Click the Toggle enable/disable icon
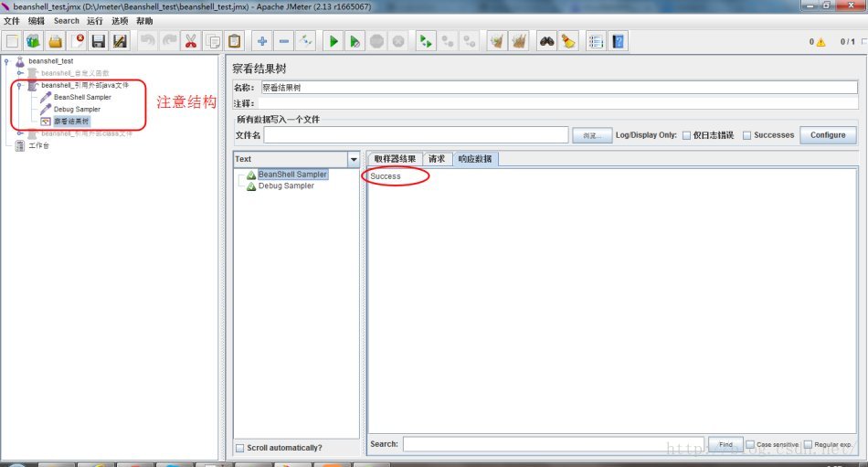Viewport: 868px width, 467px height. (x=305, y=41)
